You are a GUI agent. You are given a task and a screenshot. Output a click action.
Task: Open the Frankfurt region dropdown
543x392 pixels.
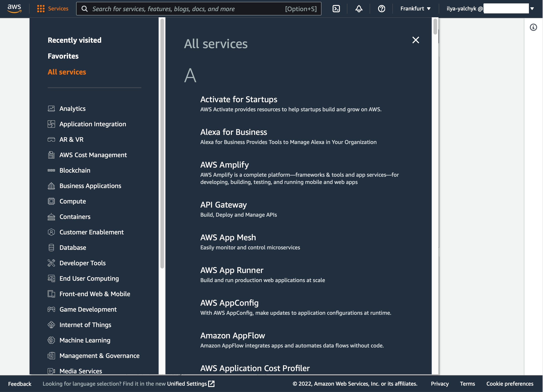pyautogui.click(x=415, y=9)
